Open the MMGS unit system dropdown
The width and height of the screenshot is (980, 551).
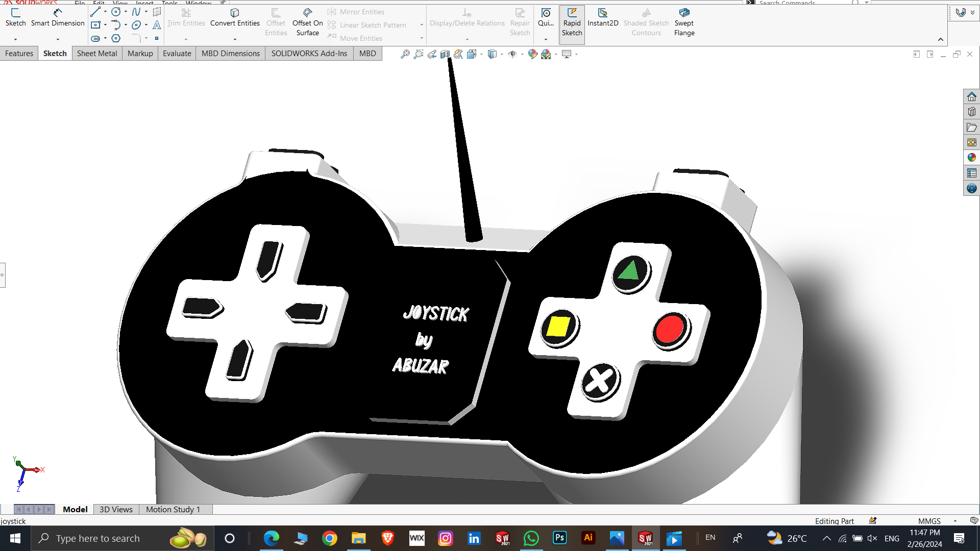[x=955, y=521]
